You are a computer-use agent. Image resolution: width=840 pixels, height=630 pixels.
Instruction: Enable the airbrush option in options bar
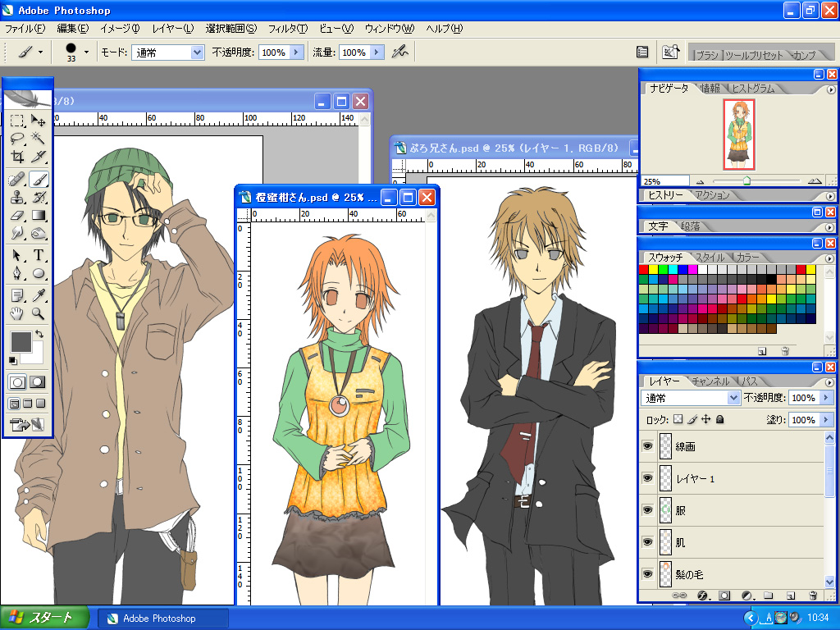pos(399,52)
